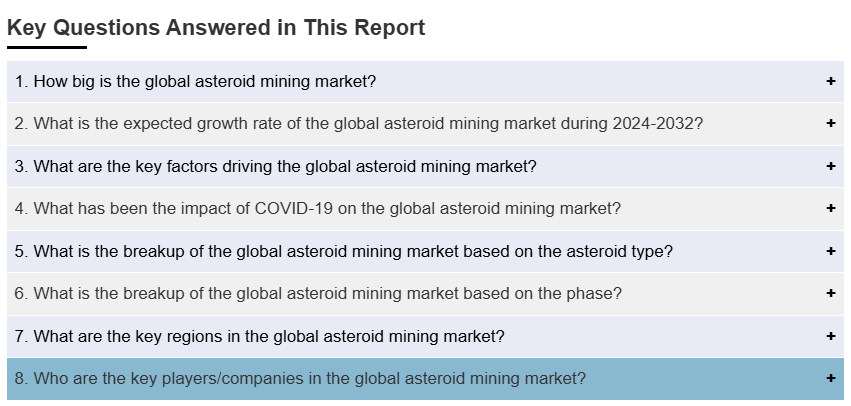
Task: Expand key driving factors using plus icon
Action: coord(830,166)
